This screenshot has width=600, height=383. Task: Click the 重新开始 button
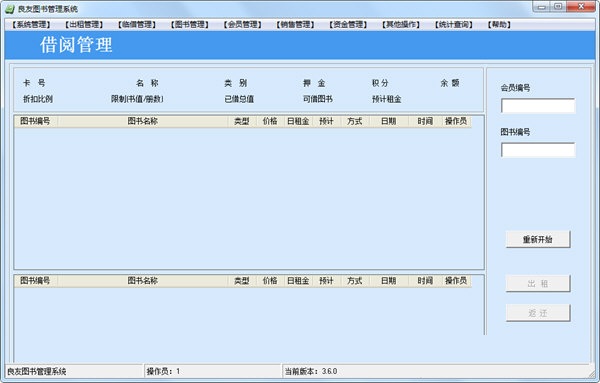[538, 240]
